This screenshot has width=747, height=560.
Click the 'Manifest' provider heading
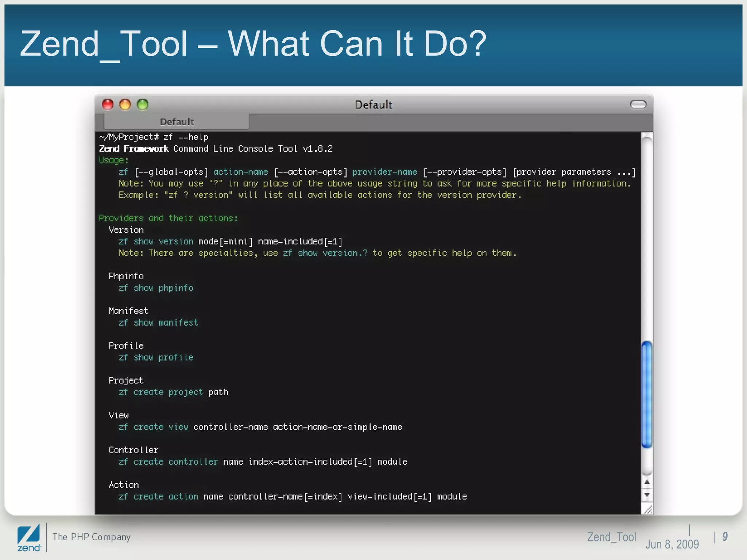click(x=129, y=311)
